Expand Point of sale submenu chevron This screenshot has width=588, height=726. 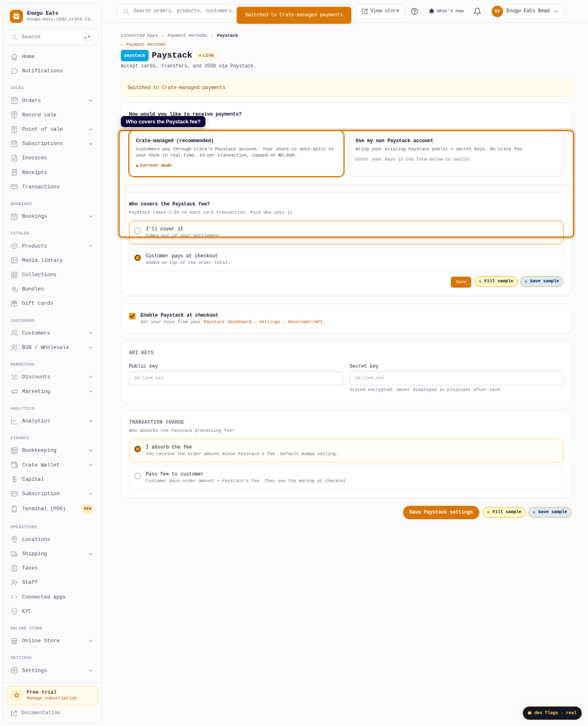point(91,129)
